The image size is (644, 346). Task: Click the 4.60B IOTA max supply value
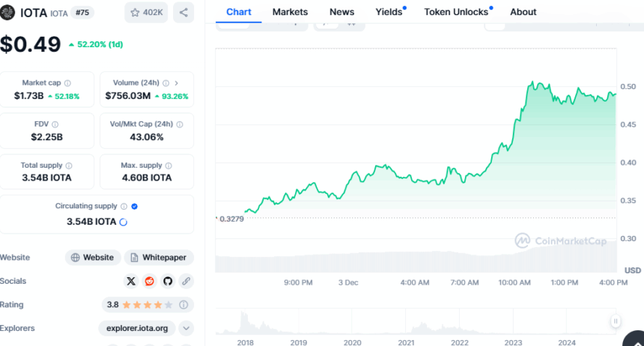(147, 178)
